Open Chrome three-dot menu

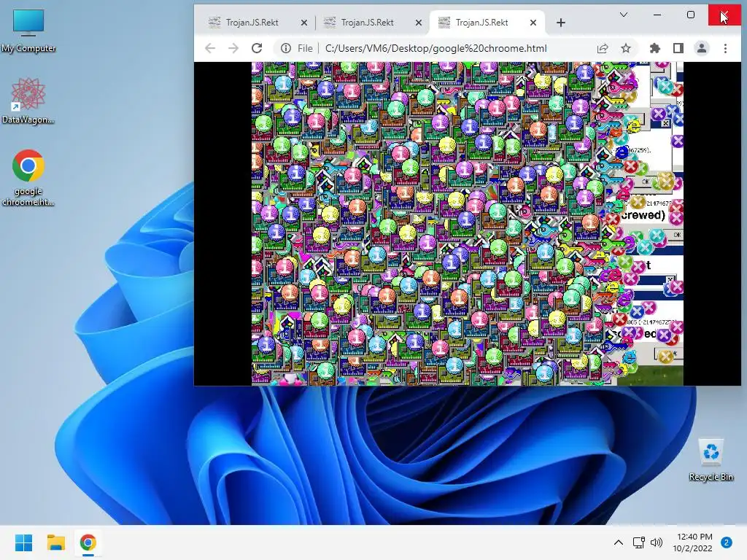[x=725, y=48]
